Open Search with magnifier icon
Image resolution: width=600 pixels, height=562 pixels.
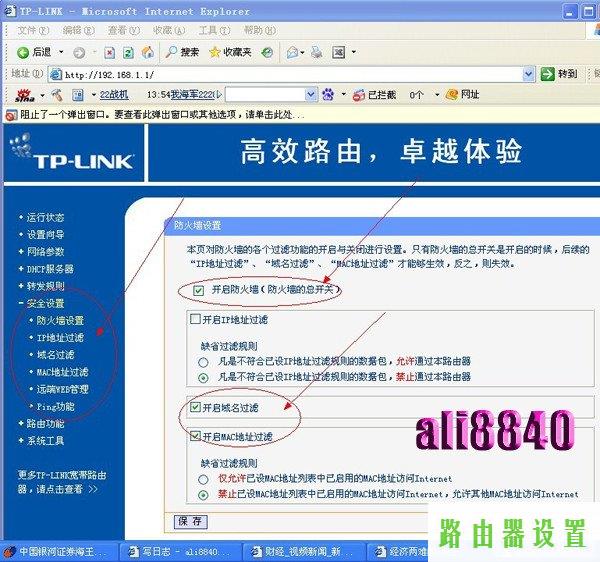171,52
